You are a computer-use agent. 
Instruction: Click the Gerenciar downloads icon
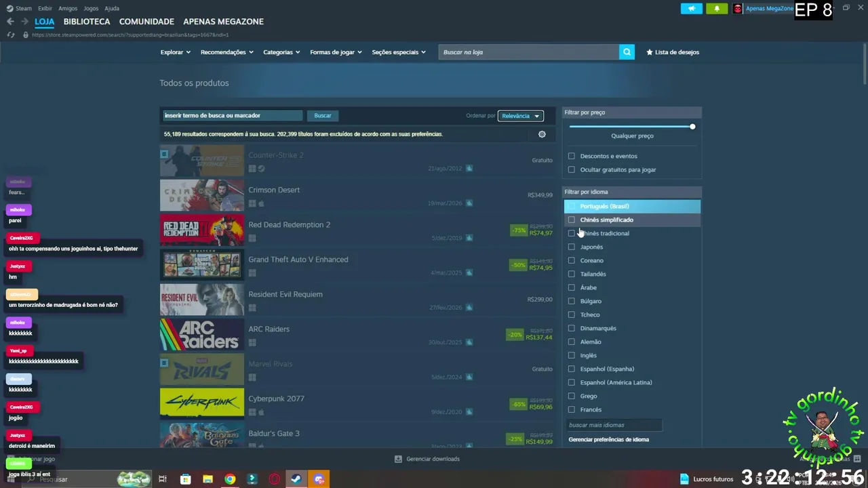(398, 459)
